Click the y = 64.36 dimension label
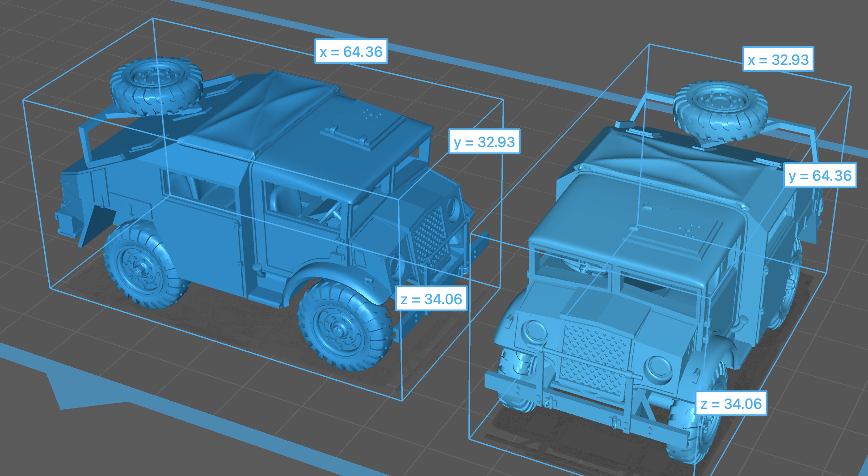Viewport: 868px width, 476px height. tap(820, 176)
